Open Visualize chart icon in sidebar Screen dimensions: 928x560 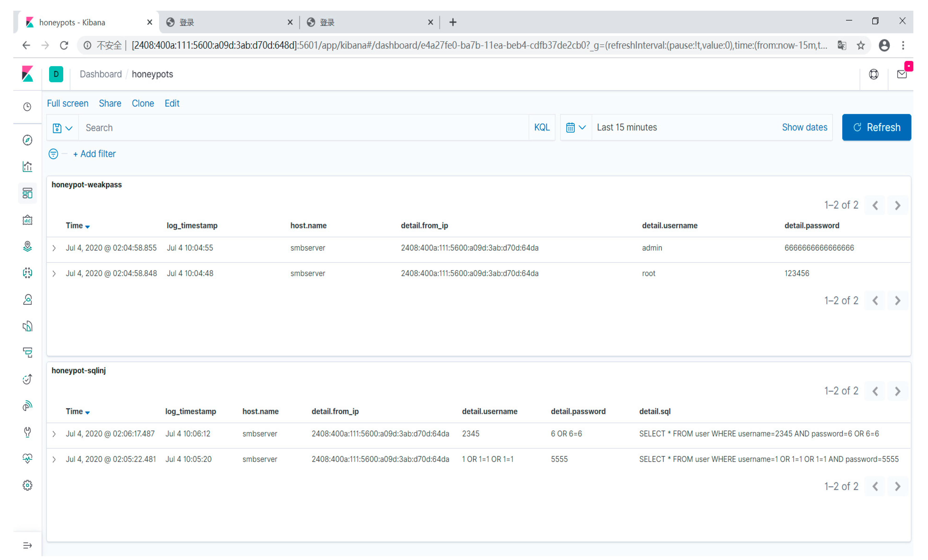(x=27, y=166)
